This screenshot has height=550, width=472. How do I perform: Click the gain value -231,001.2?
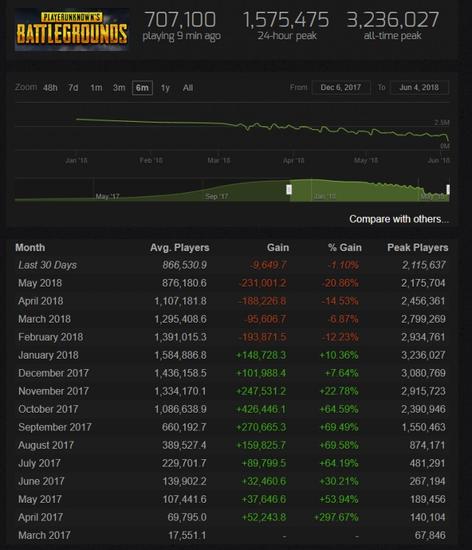[x=263, y=283]
